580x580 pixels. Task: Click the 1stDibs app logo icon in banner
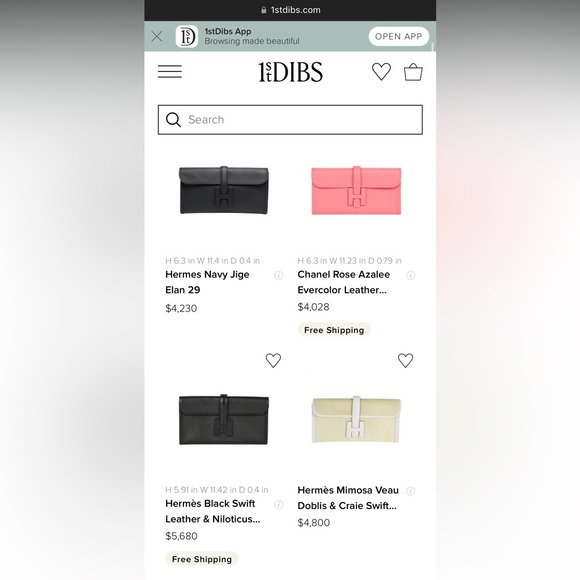click(x=186, y=36)
